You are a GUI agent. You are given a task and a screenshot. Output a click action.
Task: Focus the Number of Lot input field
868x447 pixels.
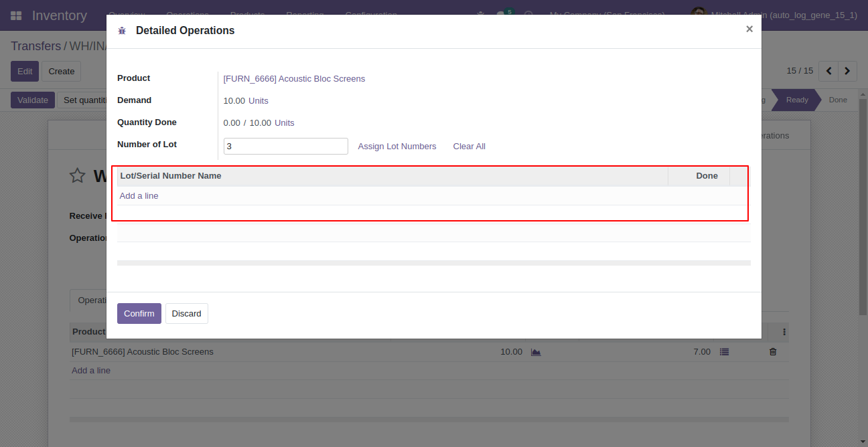(286, 146)
